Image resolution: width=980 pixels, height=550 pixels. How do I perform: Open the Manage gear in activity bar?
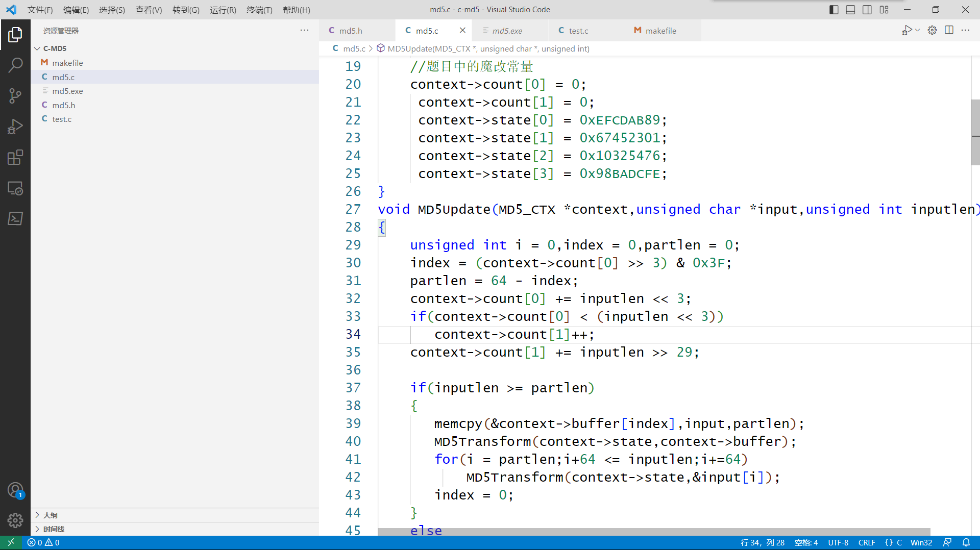[x=15, y=520]
